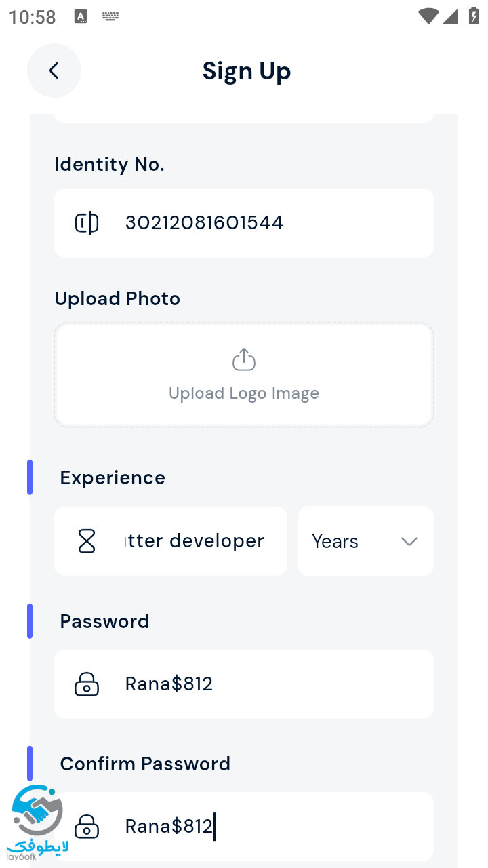The width and height of the screenshot is (488, 868).
Task: Tap the back arrow button
Action: pos(54,71)
